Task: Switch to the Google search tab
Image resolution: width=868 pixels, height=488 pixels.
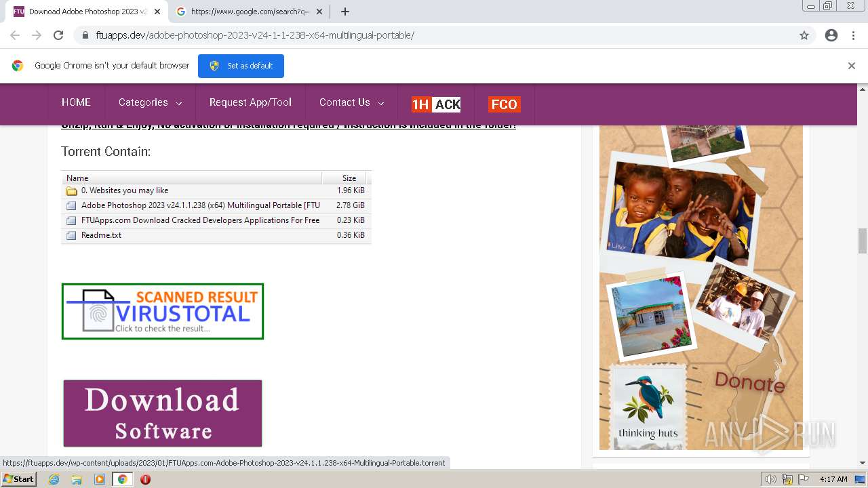Action: pos(250,12)
